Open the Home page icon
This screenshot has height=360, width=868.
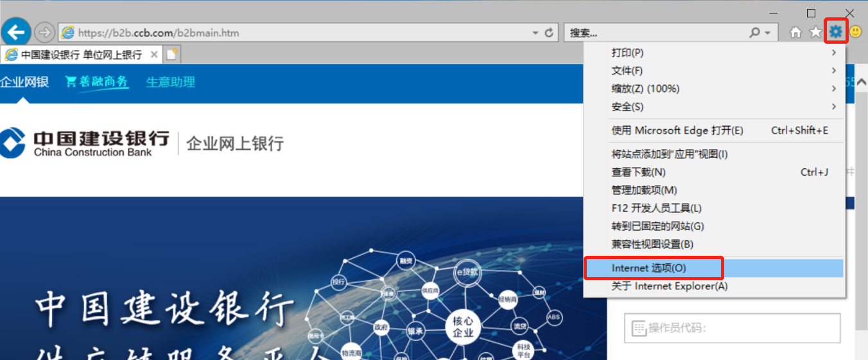795,32
